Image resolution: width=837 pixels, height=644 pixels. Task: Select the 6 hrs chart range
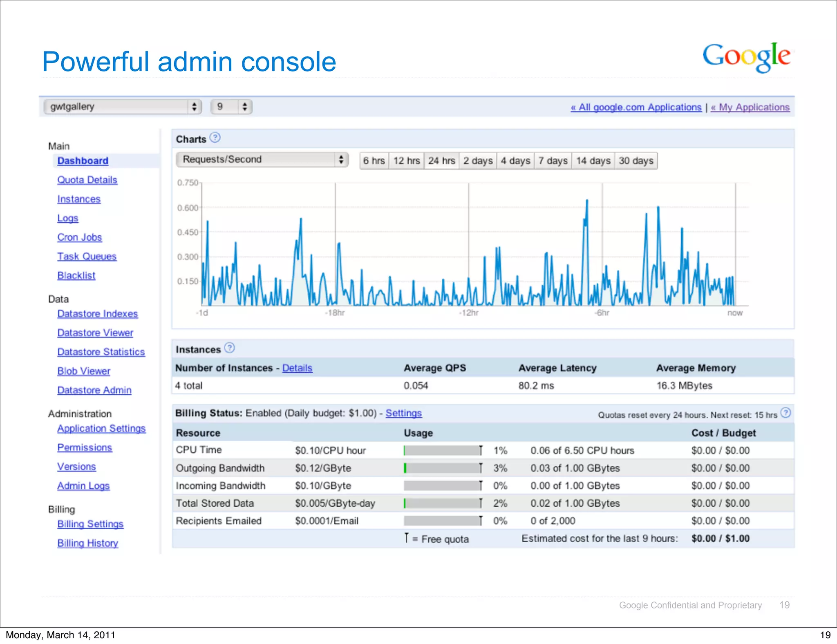(x=374, y=161)
